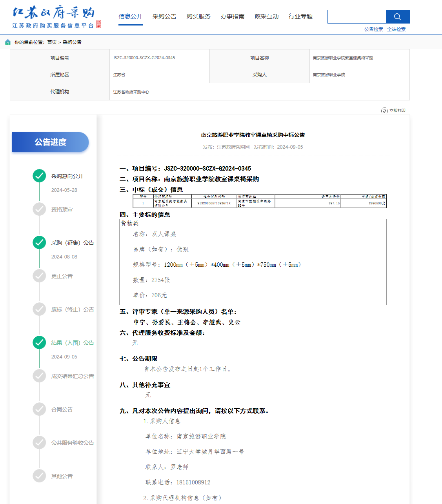This screenshot has height=504, width=442.
Task: Click text 品牌（如有）：优冠
Action: (x=161, y=249)
